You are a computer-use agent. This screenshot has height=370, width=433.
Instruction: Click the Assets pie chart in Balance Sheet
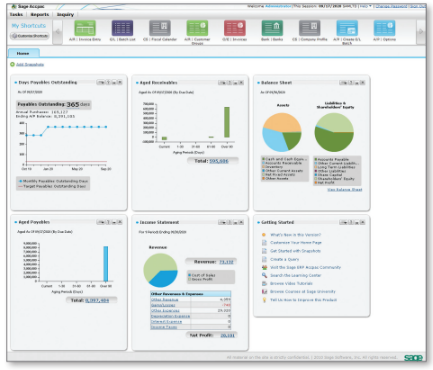coord(282,132)
